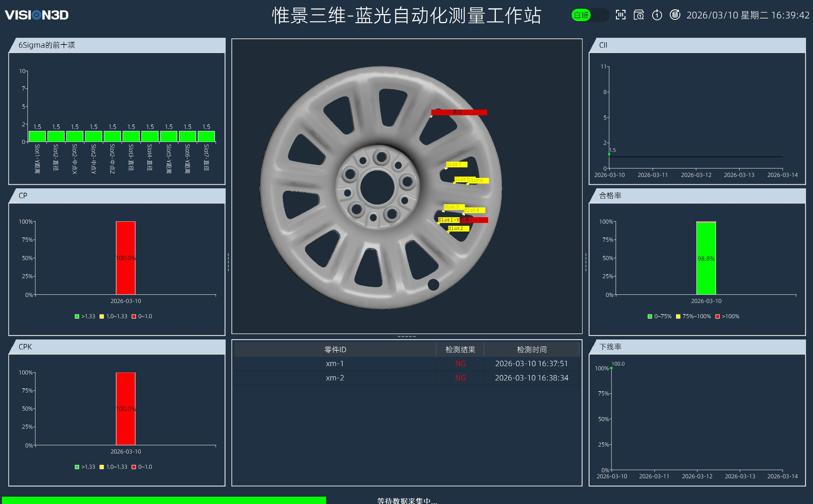Viewport: 813px width, 504px height.
Task: Click the barcode scan icon
Action: [620, 15]
